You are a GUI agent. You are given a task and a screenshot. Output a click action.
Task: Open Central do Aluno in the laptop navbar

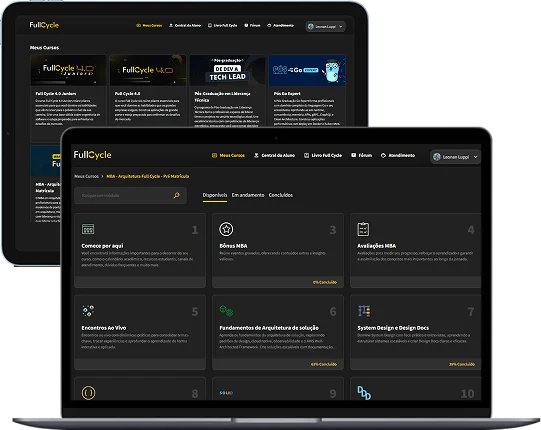pyautogui.click(x=278, y=156)
